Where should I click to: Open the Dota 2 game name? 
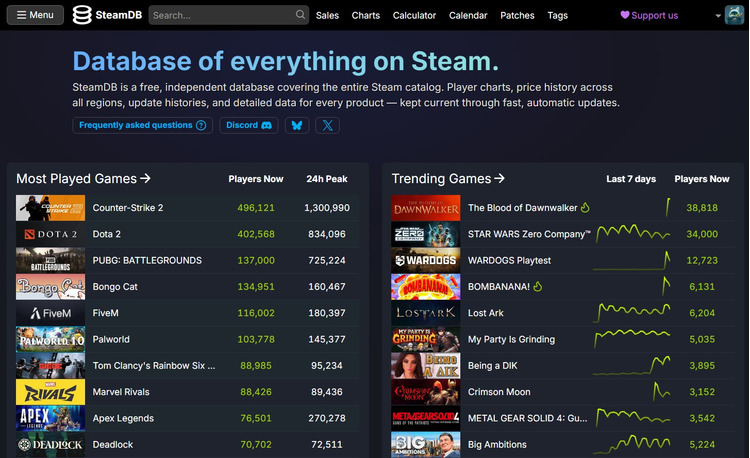click(107, 234)
